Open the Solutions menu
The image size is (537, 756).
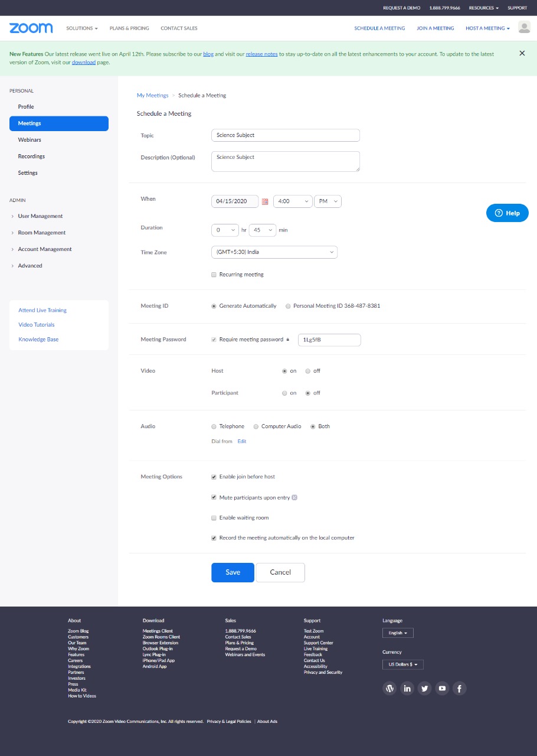[82, 28]
